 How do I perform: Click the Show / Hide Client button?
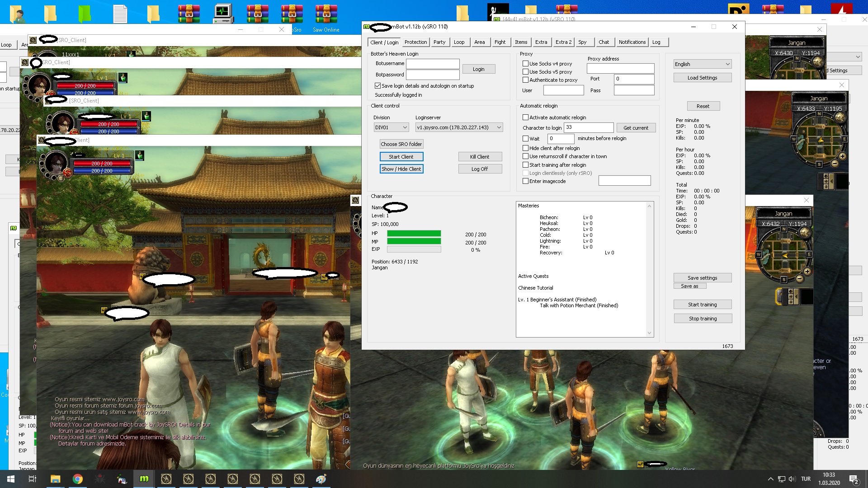click(x=401, y=169)
